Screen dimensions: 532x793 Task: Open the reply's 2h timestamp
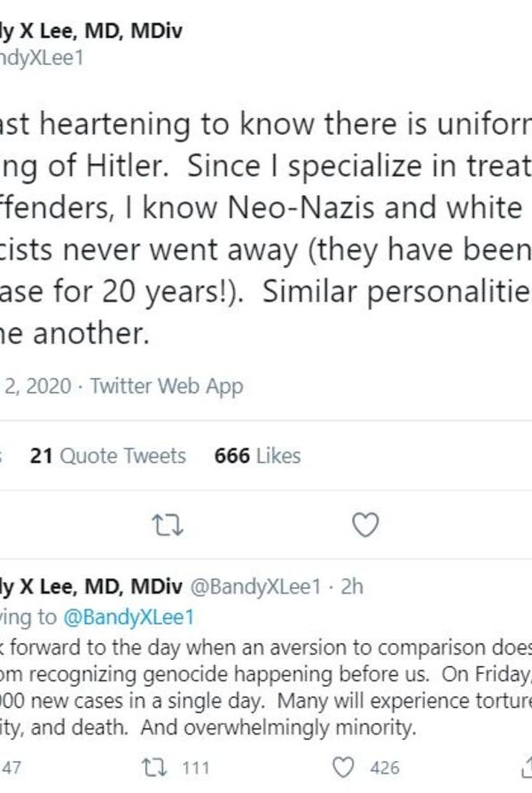pos(351,586)
